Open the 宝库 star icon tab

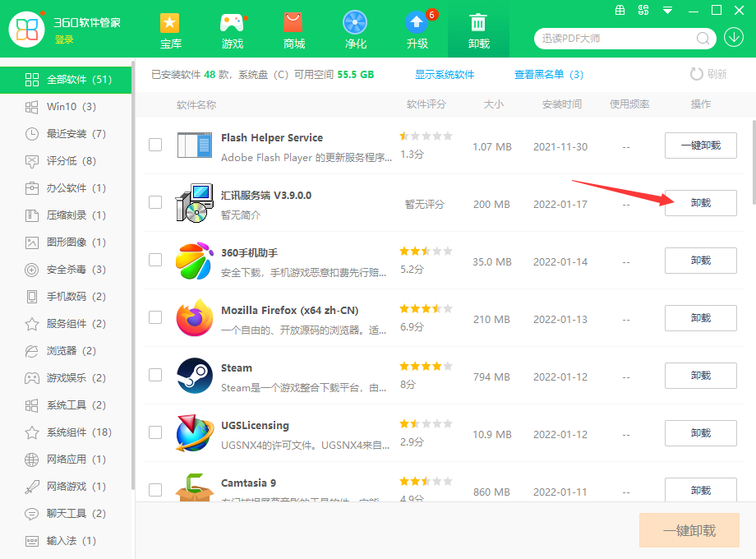tap(170, 31)
